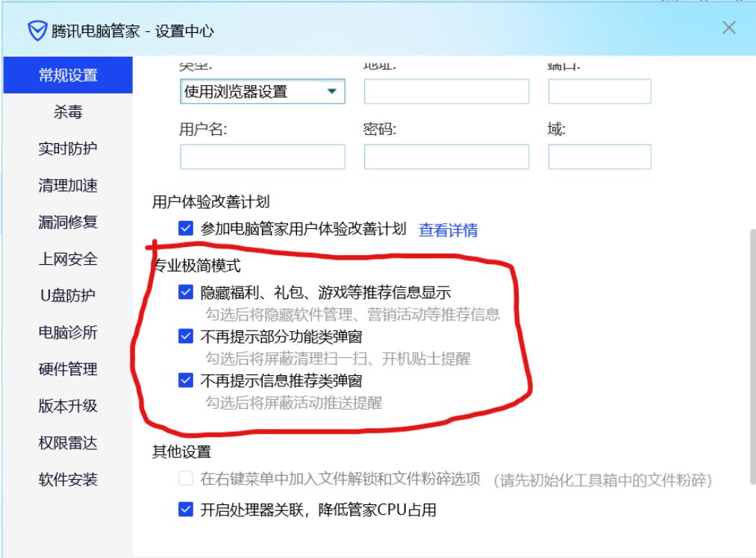Open the 权限雷达 section
Screen dimensions: 756x558
(x=67, y=442)
